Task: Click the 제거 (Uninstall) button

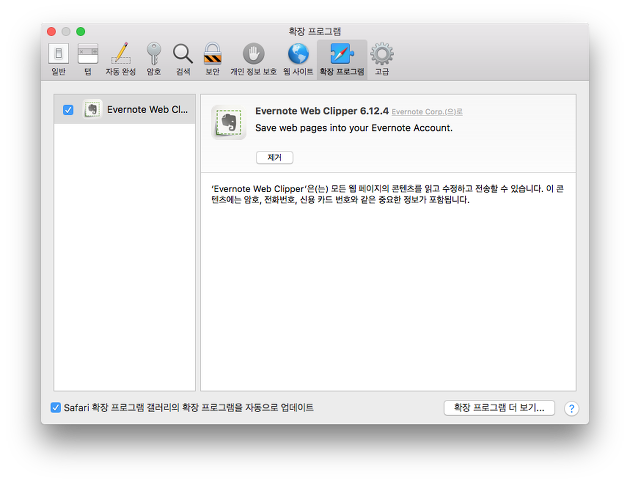Action: tap(275, 158)
